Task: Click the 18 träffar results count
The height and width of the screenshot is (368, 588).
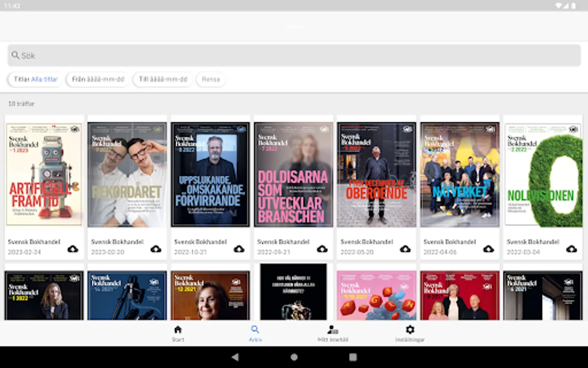Action: [x=21, y=104]
